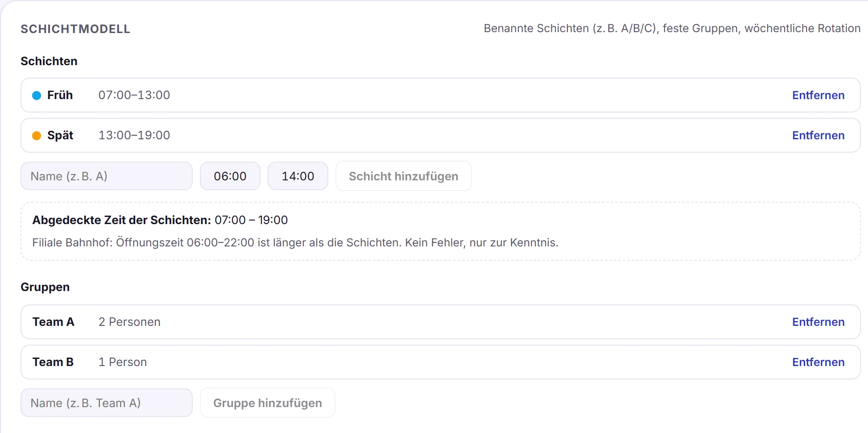Click the shift name input field
The height and width of the screenshot is (433, 868).
(107, 176)
